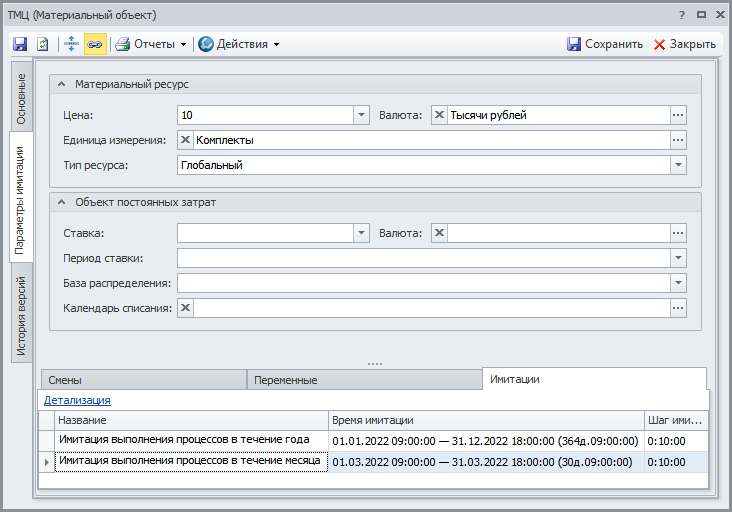The height and width of the screenshot is (512, 732).
Task: Click the Сохранить button
Action: point(605,44)
